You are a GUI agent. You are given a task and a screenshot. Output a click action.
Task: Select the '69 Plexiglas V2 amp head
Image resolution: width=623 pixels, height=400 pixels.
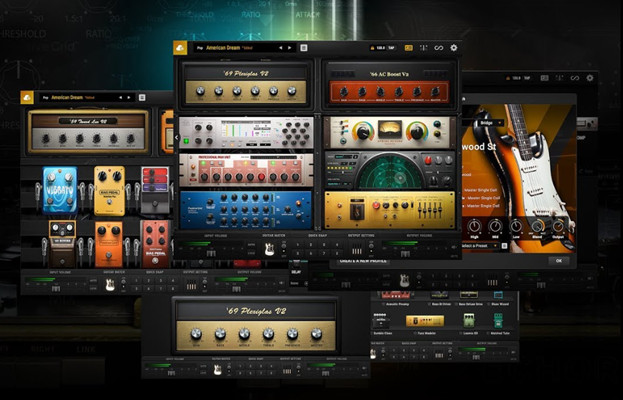(246, 85)
